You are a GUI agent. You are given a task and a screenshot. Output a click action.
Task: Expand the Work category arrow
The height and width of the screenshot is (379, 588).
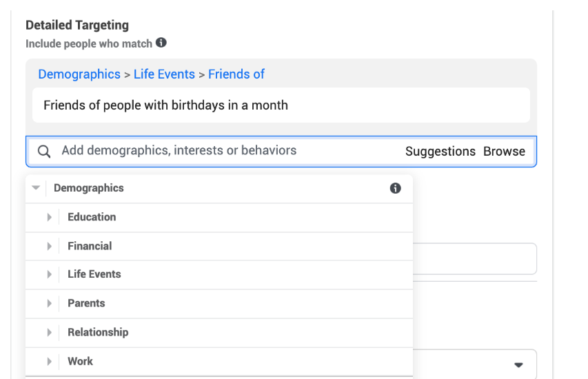click(50, 361)
